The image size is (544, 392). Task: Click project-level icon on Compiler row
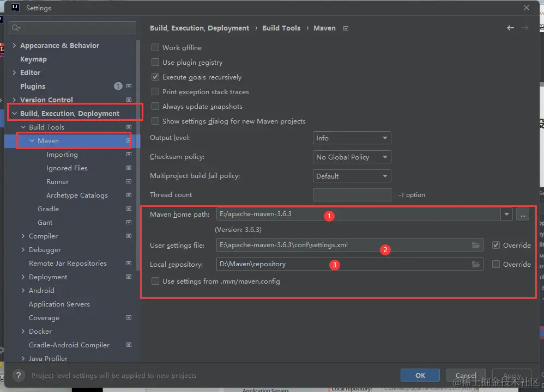pos(129,236)
